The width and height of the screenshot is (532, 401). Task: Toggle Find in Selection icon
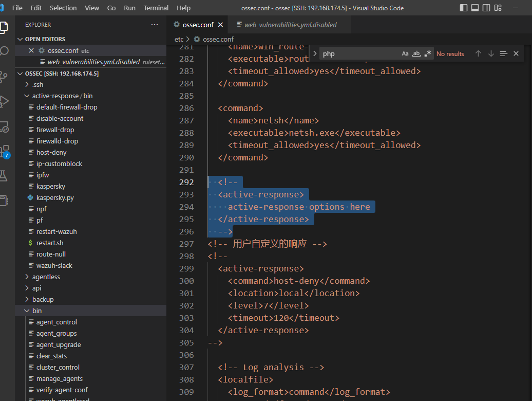[503, 53]
